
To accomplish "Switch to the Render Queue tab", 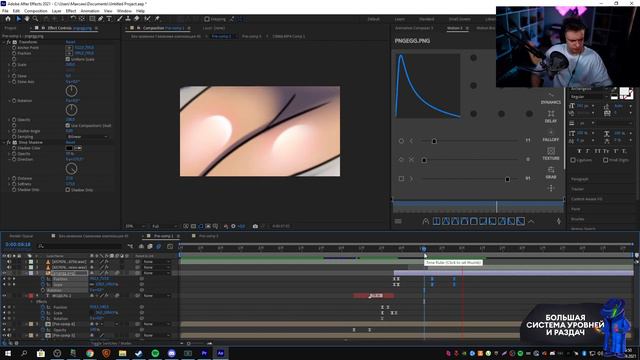I will click(21, 236).
